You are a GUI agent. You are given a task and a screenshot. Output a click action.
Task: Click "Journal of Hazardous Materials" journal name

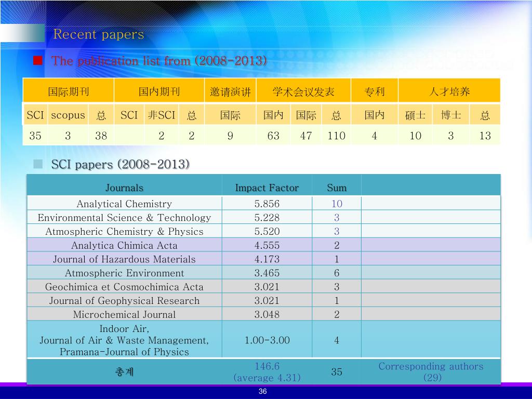pyautogui.click(x=125, y=259)
